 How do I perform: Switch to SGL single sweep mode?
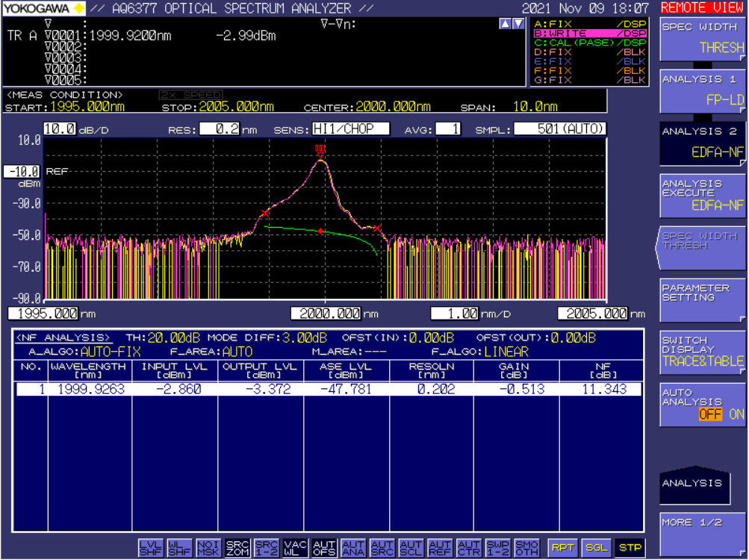(x=596, y=548)
